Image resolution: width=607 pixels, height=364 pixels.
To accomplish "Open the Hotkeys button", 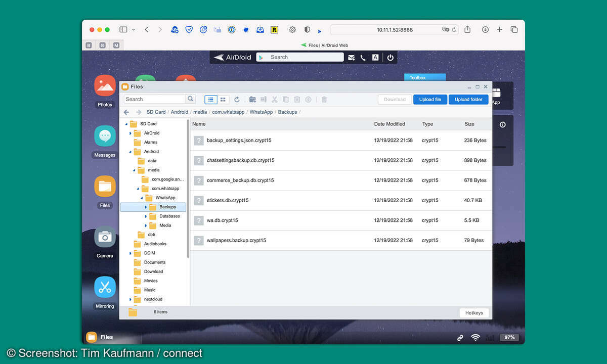I will pos(474,313).
